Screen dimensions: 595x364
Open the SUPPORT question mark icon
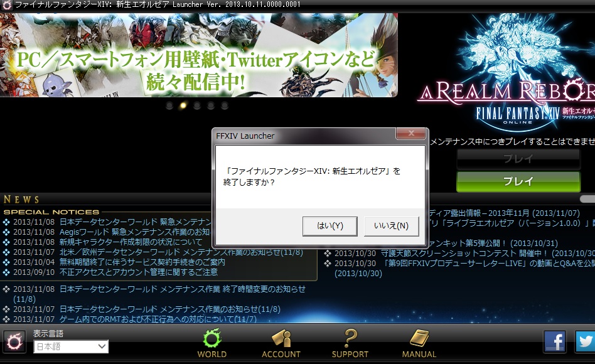350,343
